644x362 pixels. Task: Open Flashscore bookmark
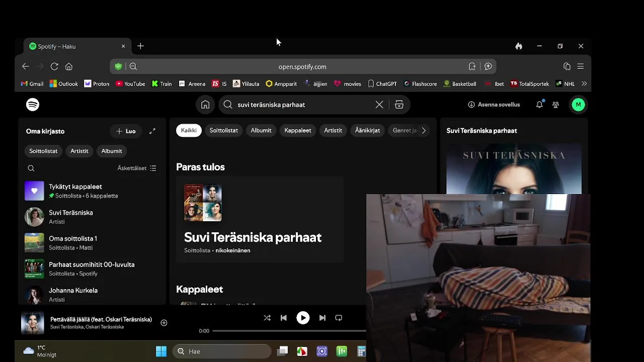[x=420, y=84]
